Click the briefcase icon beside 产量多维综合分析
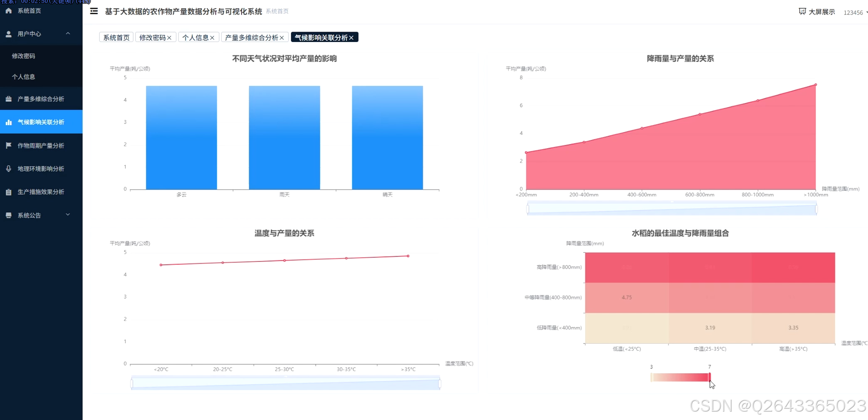The height and width of the screenshot is (420, 868). [x=8, y=99]
